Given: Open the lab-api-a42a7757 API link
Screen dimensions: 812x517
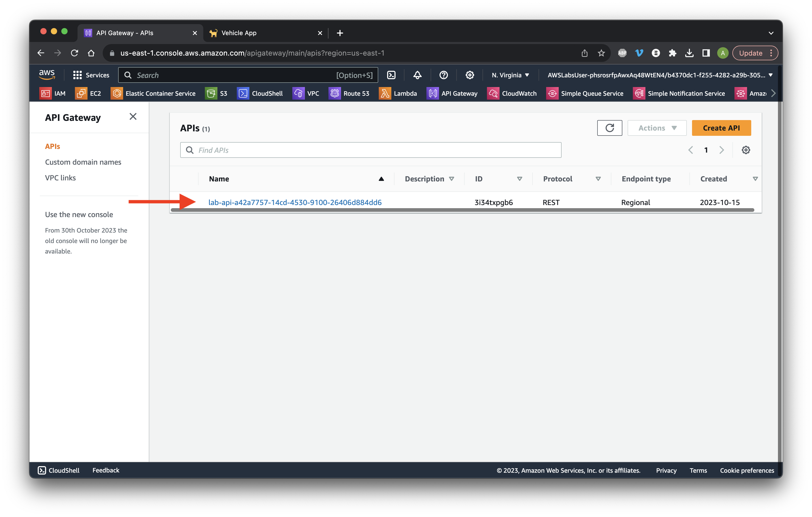Looking at the screenshot, I should pyautogui.click(x=295, y=202).
